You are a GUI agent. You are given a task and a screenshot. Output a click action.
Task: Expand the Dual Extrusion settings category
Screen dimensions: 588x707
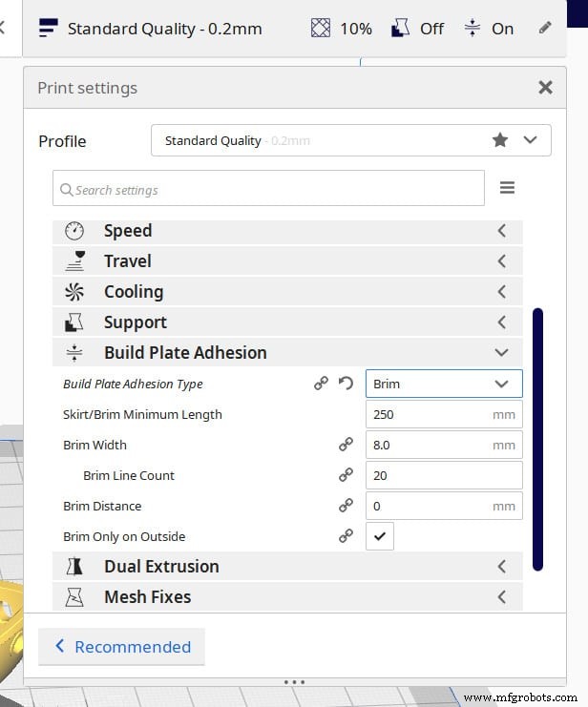coord(286,566)
